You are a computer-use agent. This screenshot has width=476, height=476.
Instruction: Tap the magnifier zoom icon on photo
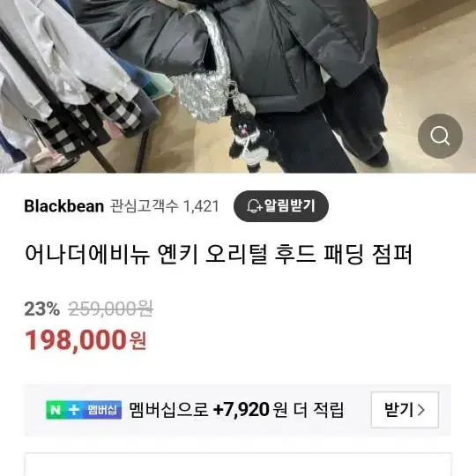[x=440, y=136]
